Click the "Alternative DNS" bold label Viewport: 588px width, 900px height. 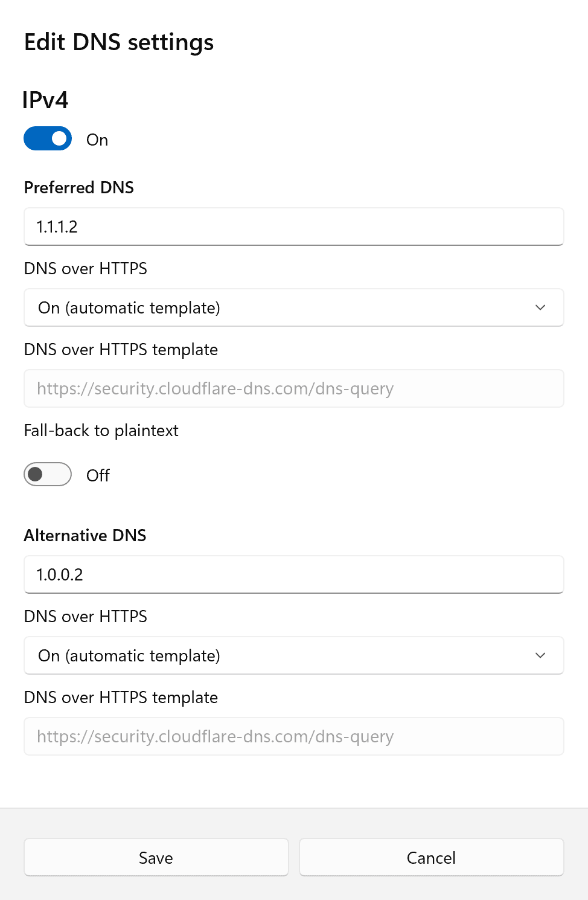coord(85,536)
